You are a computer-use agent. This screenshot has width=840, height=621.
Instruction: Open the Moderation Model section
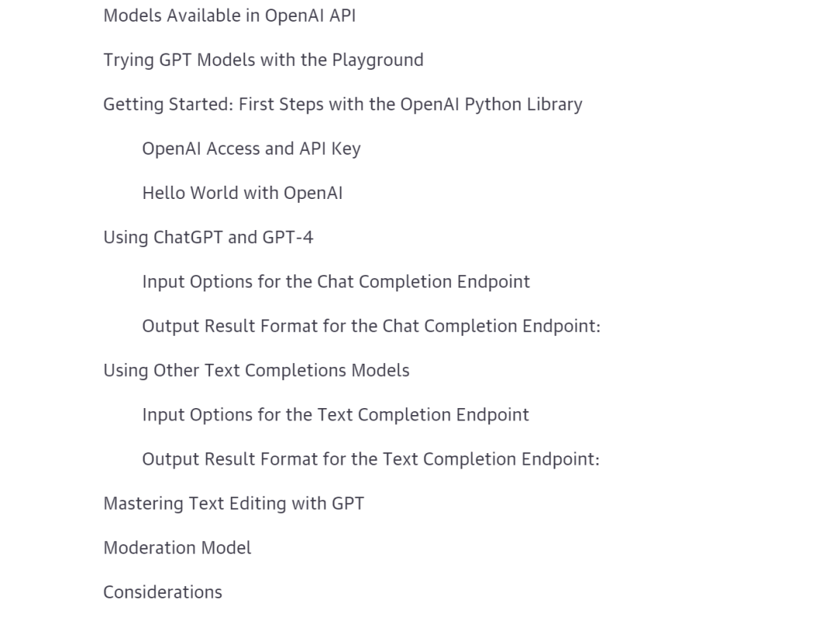(x=177, y=548)
